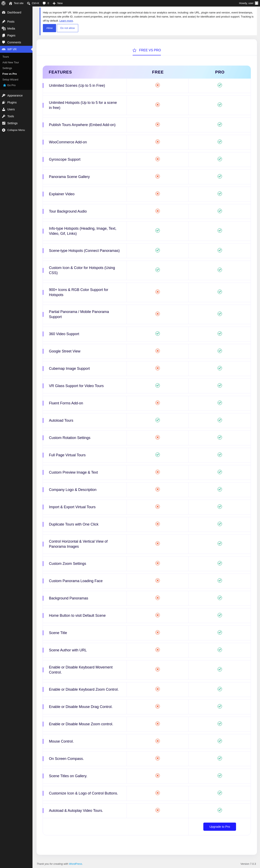Follow the Learn more link
Screen dimensions: 260x868
point(66,21)
